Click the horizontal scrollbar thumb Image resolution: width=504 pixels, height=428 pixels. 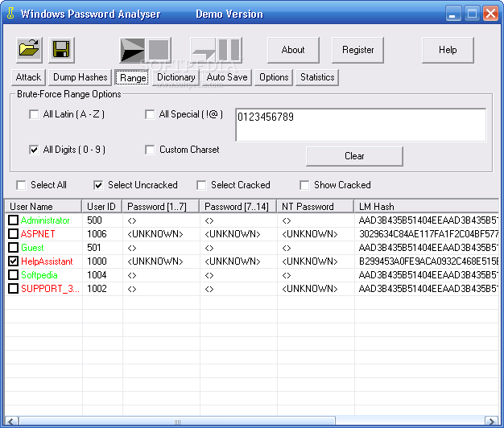[177, 422]
